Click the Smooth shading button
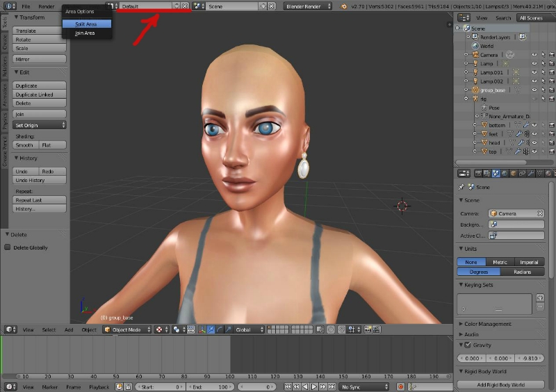The width and height of the screenshot is (556, 392). point(25,145)
